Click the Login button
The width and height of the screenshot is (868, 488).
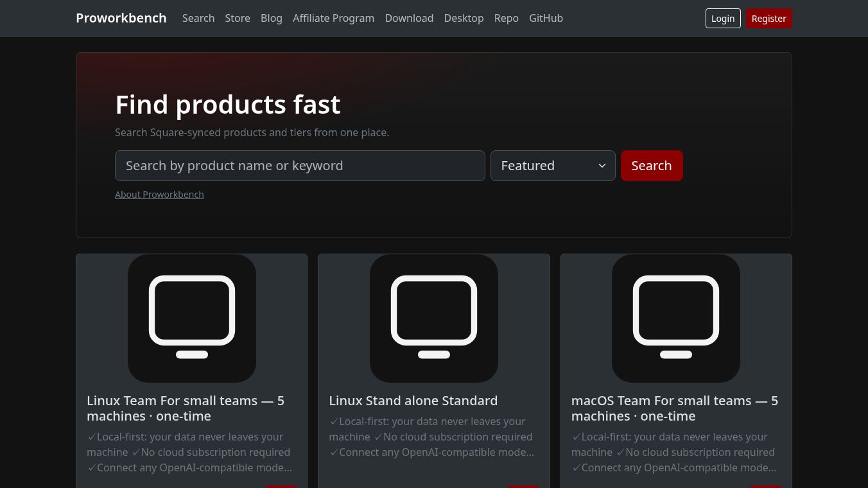tap(722, 19)
